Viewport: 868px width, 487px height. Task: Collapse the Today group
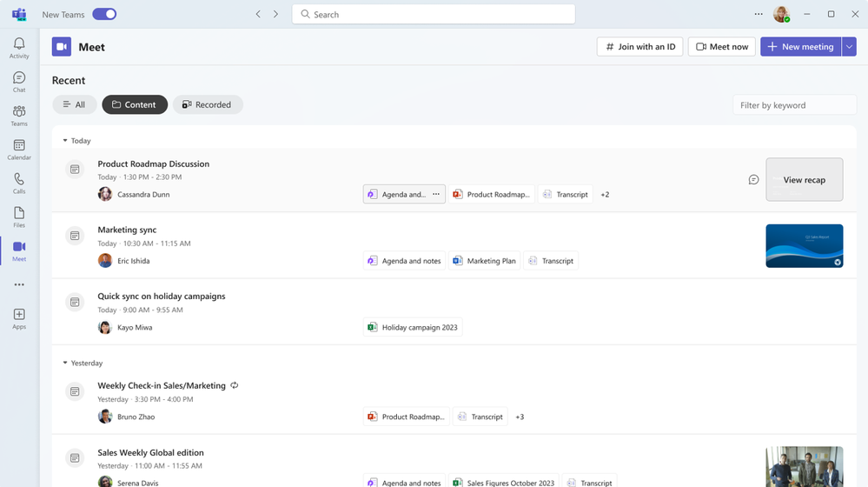click(x=65, y=141)
